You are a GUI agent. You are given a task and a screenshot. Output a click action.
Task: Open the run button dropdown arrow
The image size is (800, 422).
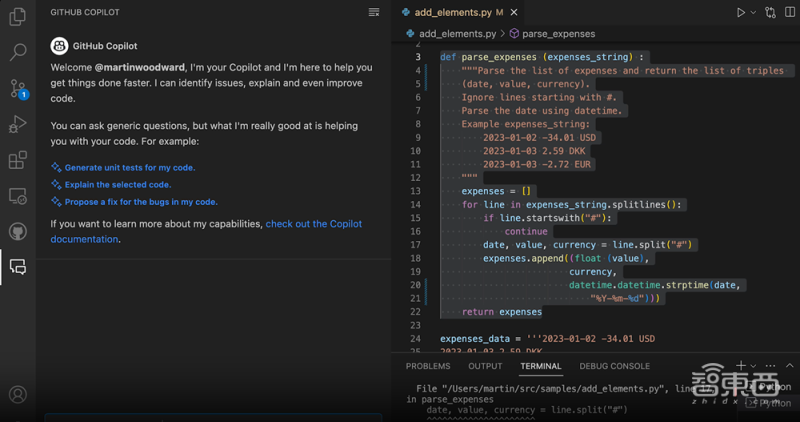[753, 12]
